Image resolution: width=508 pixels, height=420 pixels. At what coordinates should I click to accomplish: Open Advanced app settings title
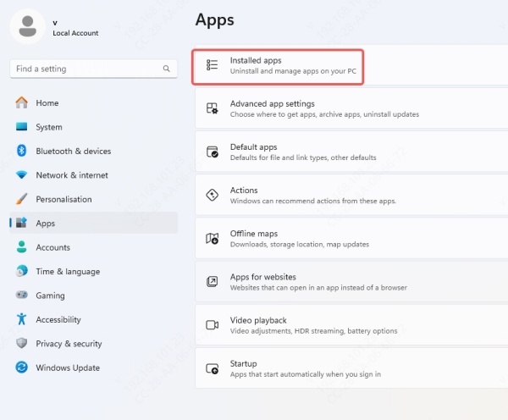tap(272, 103)
